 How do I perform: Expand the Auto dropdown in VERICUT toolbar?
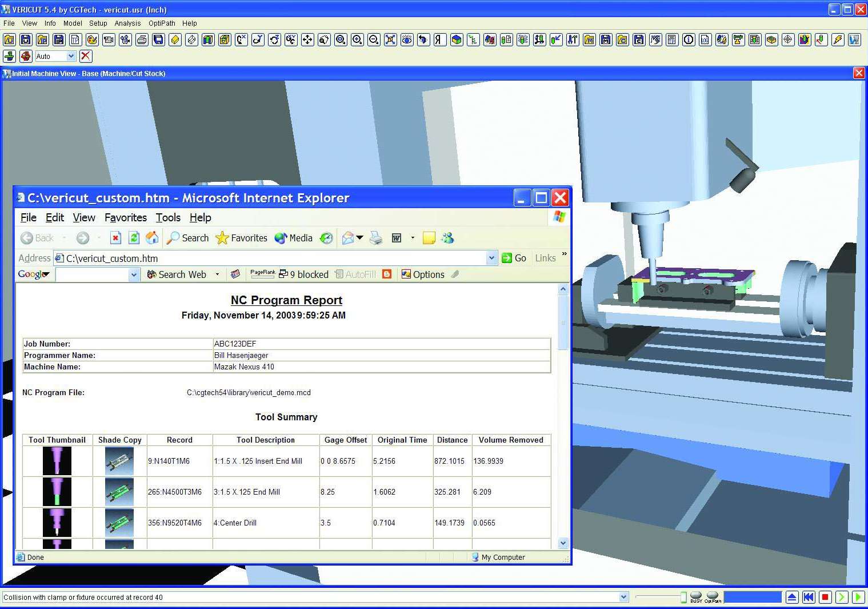(71, 56)
